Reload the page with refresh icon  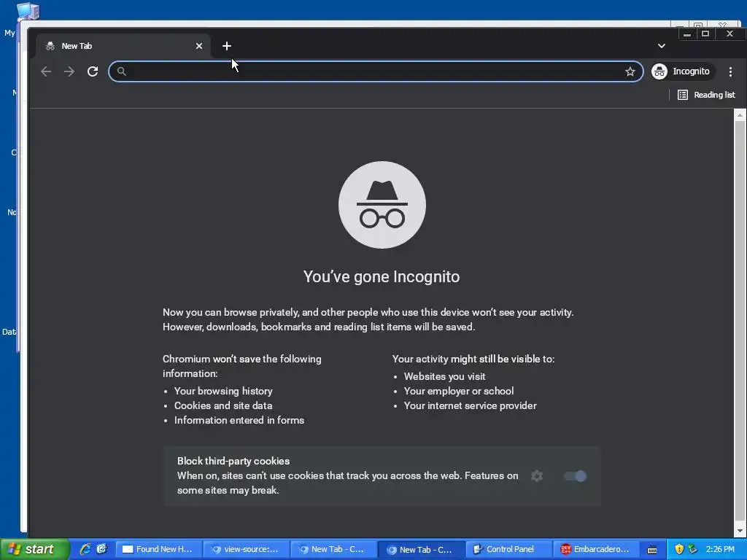(x=93, y=71)
